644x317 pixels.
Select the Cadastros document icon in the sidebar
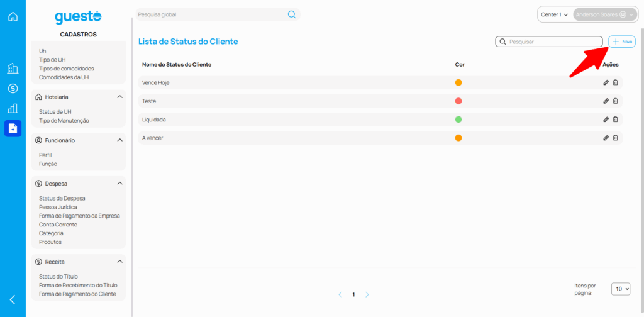pos(13,128)
